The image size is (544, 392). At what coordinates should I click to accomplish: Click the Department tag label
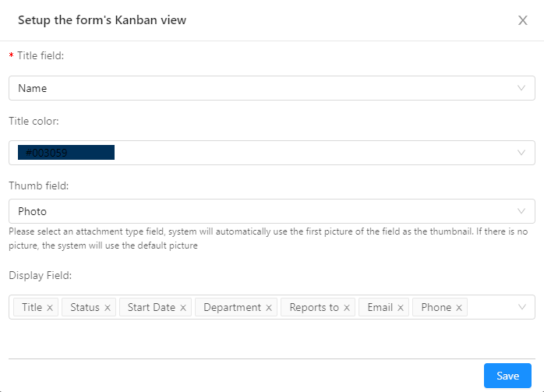(x=232, y=307)
